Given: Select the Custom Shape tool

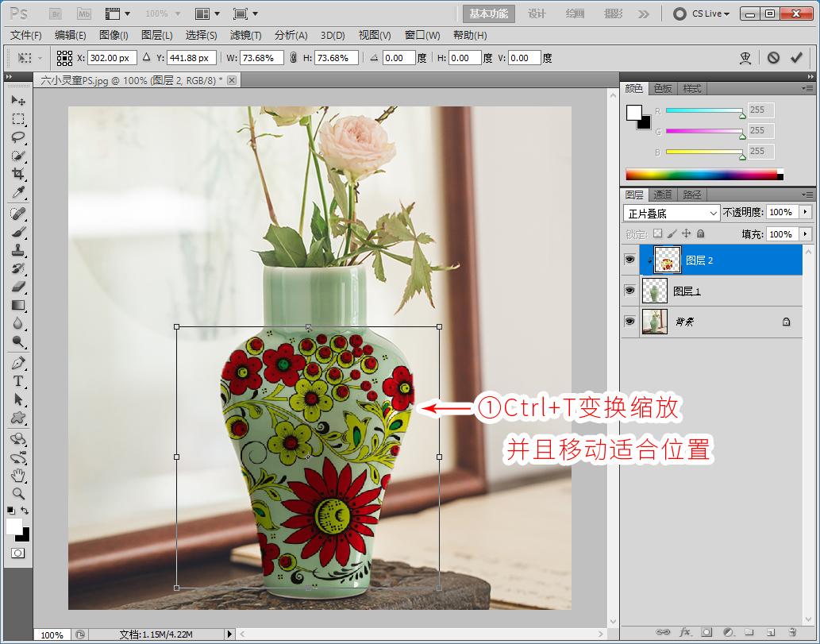Looking at the screenshot, I should [x=18, y=418].
